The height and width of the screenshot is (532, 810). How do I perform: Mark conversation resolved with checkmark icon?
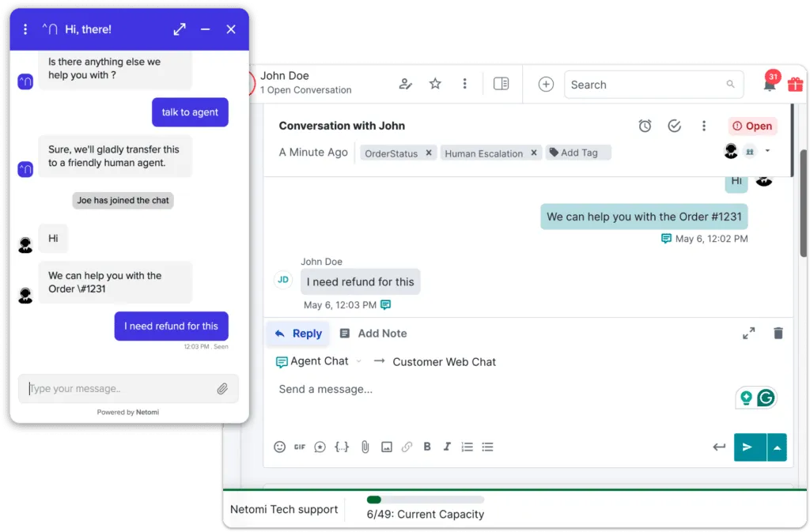[x=674, y=126]
